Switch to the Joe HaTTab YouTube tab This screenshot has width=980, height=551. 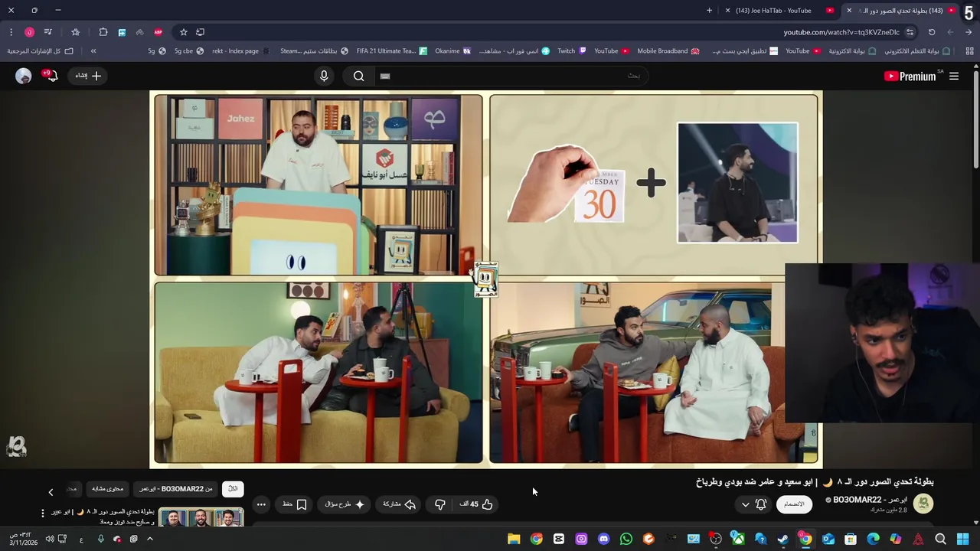pyautogui.click(x=780, y=10)
